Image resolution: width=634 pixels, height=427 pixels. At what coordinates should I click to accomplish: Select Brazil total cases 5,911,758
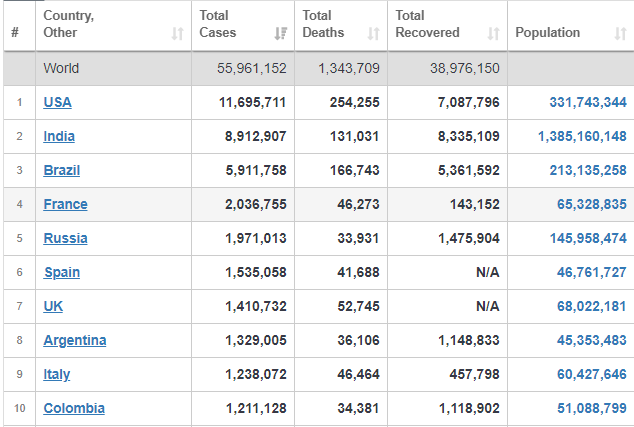pyautogui.click(x=256, y=170)
